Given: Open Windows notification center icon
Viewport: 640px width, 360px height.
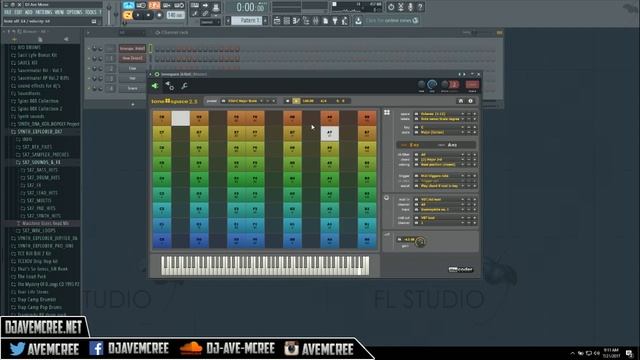Looking at the screenshot, I should pyautogui.click(x=629, y=353).
